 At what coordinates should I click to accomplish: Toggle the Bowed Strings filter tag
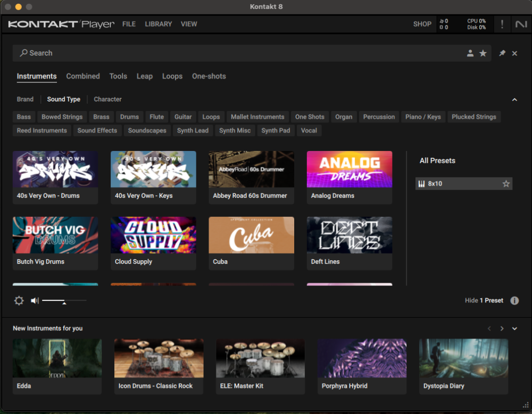point(62,117)
